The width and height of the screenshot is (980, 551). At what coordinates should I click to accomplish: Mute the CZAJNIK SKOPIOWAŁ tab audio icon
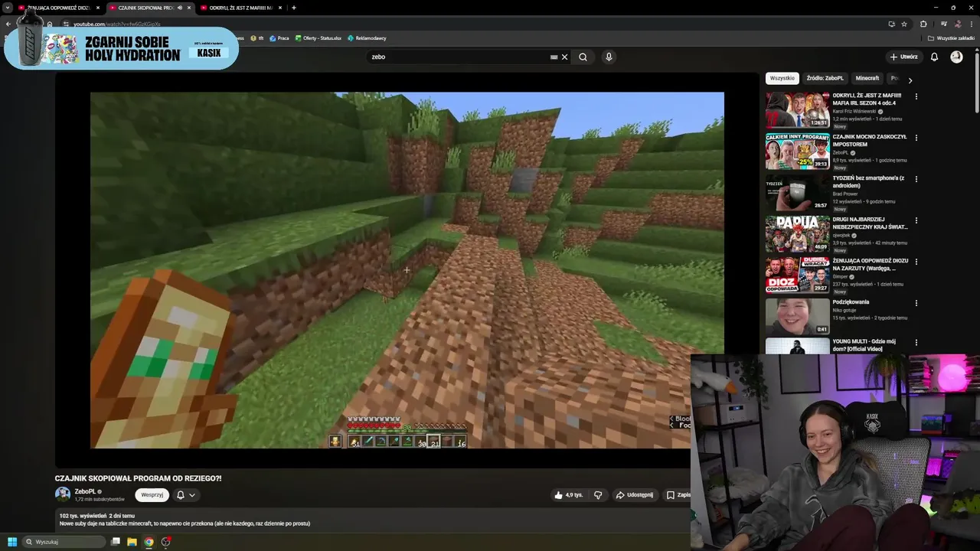point(180,8)
